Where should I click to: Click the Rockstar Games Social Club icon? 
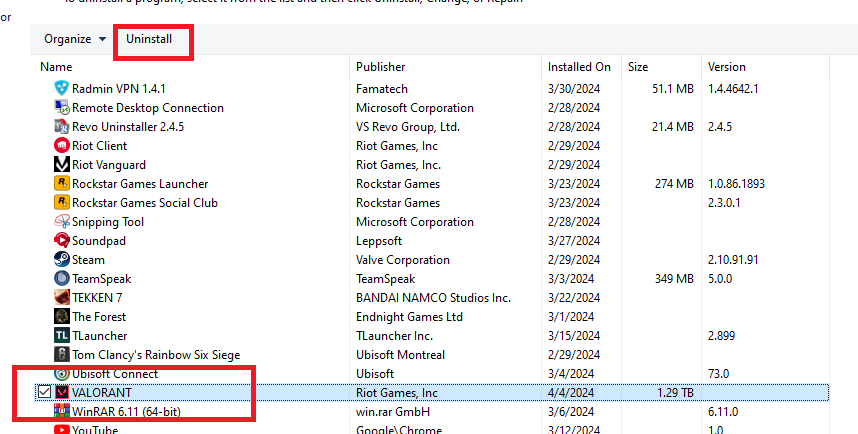coord(62,202)
